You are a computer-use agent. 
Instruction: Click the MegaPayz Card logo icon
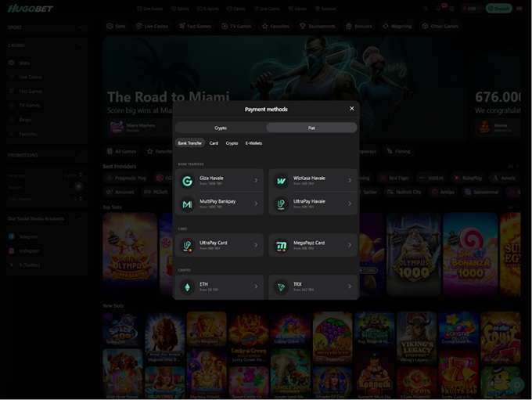[x=281, y=246]
